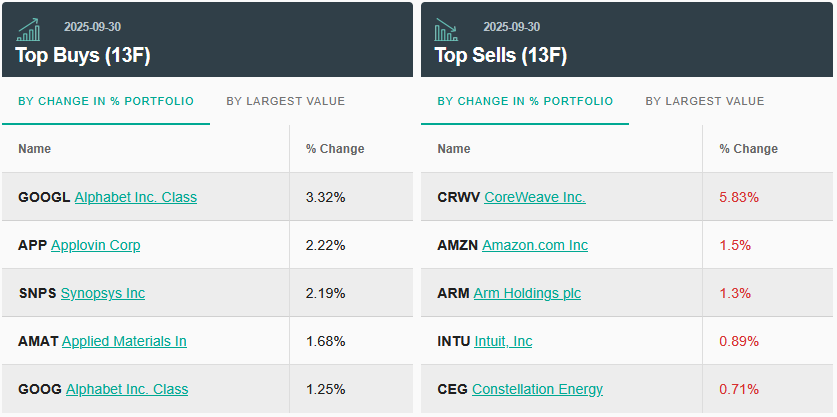837x417 pixels.
Task: Open Alphabet Inc. Class link for GOOG
Action: click(127, 389)
